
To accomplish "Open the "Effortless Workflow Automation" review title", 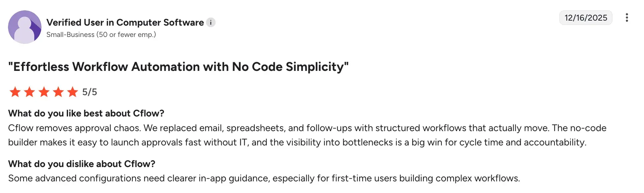I will (178, 67).
